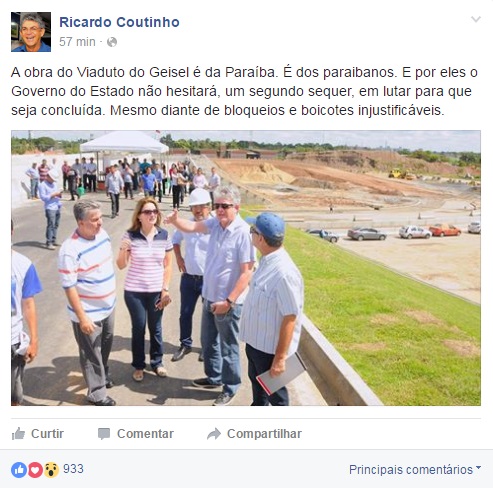
Task: View the 933 reactions count
Action: 73,469
